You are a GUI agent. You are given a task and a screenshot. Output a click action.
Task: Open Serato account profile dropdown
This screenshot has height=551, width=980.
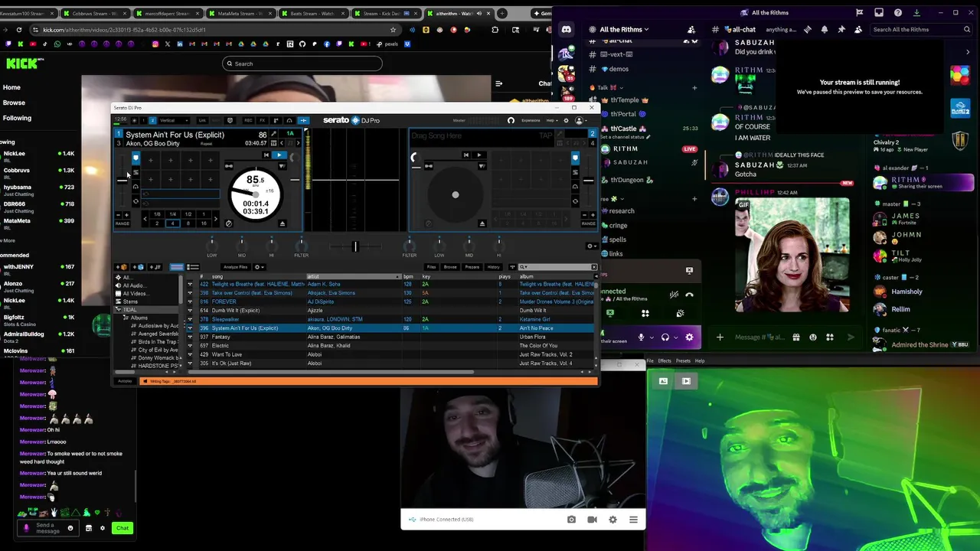pos(582,120)
